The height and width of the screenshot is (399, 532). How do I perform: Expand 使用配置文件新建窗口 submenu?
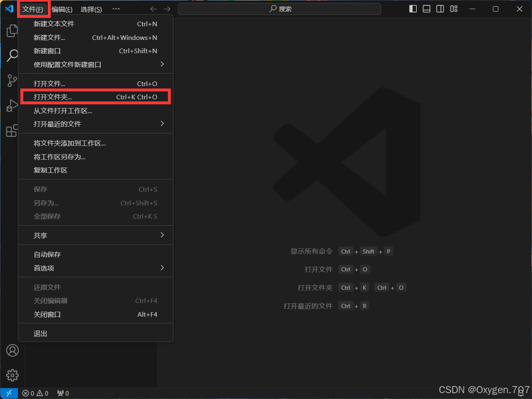[x=96, y=65]
